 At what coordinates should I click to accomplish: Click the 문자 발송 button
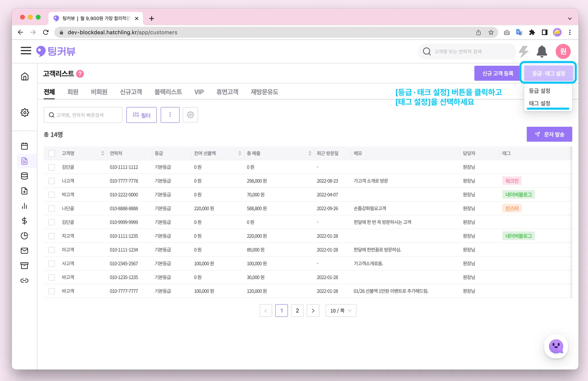coord(549,134)
